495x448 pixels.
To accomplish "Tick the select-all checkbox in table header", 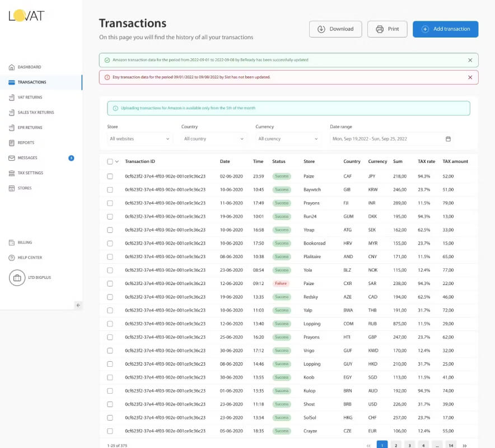I will [x=110, y=162].
